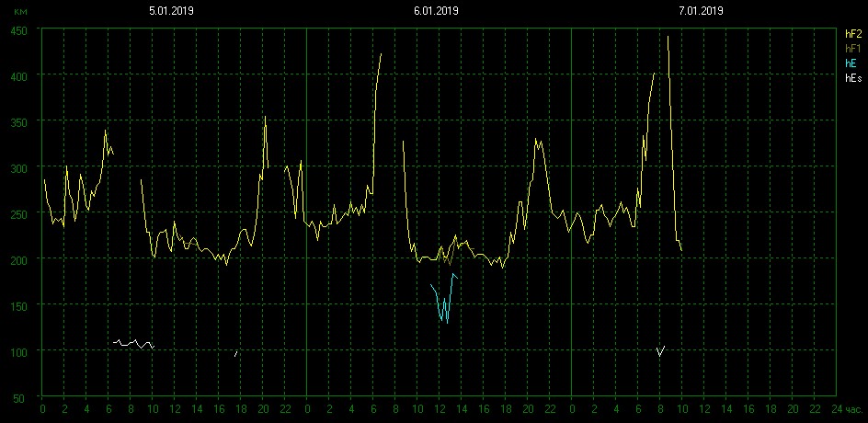Viewport: 868px width, 423px height.
Task: Click the hF2 legend label
Action: click(852, 33)
